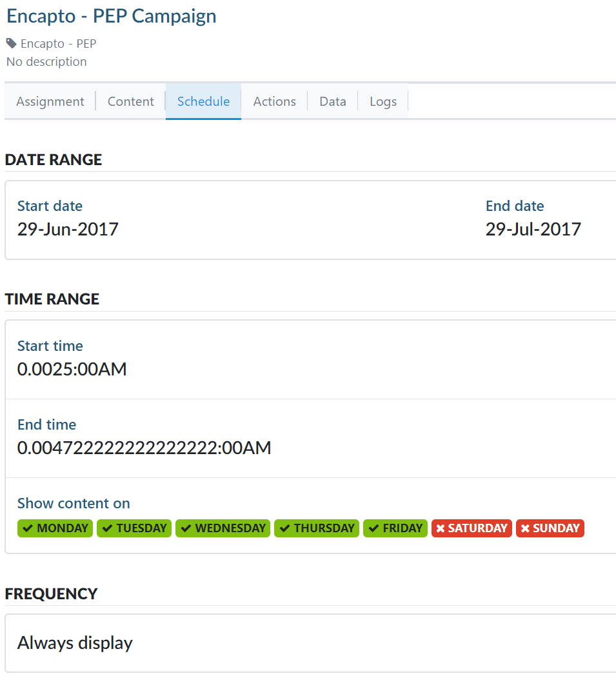Enable the Sunday day badge
The height and width of the screenshot is (687, 616).
tap(550, 528)
